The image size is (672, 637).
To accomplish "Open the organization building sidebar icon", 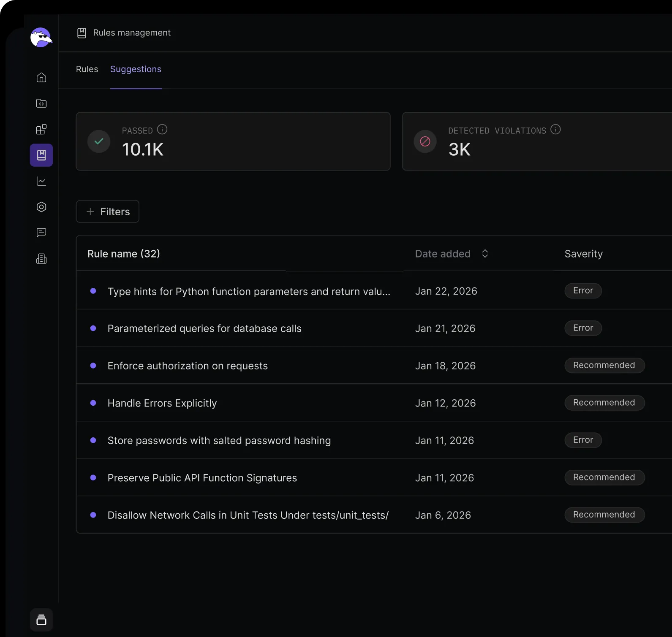I will [x=41, y=259].
